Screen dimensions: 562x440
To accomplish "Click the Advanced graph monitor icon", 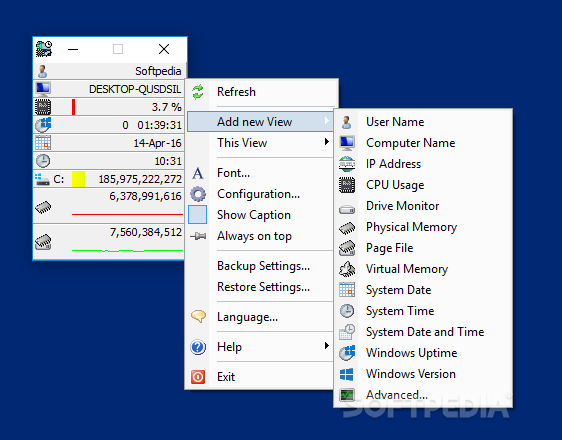I will (x=347, y=395).
